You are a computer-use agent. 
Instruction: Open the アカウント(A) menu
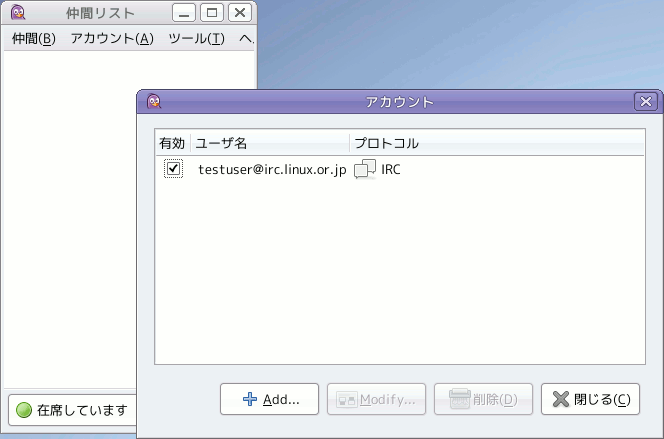[112, 39]
